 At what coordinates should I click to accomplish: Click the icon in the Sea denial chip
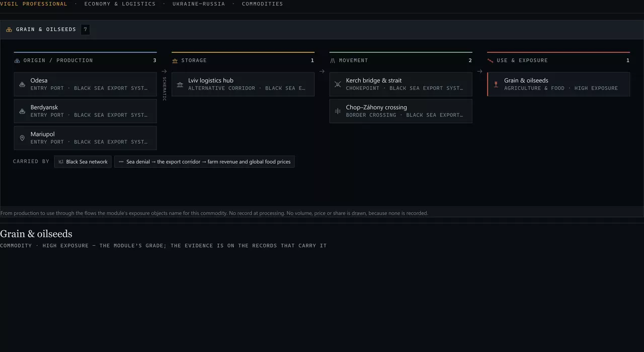[121, 162]
